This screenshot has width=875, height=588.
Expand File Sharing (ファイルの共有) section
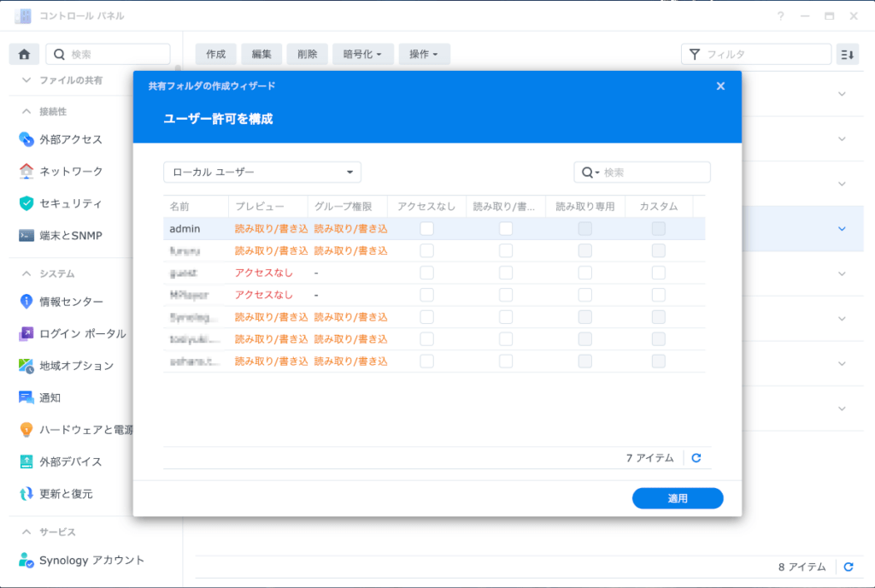[26, 80]
